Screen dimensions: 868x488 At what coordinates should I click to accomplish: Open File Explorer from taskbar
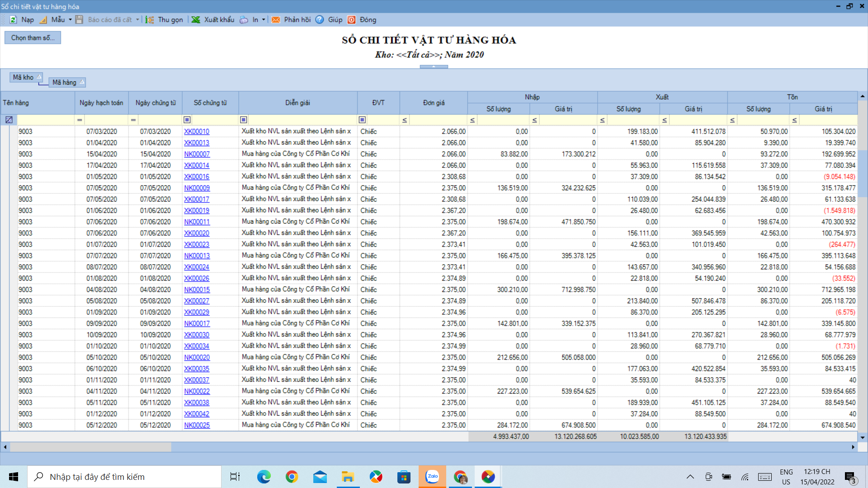tap(348, 477)
